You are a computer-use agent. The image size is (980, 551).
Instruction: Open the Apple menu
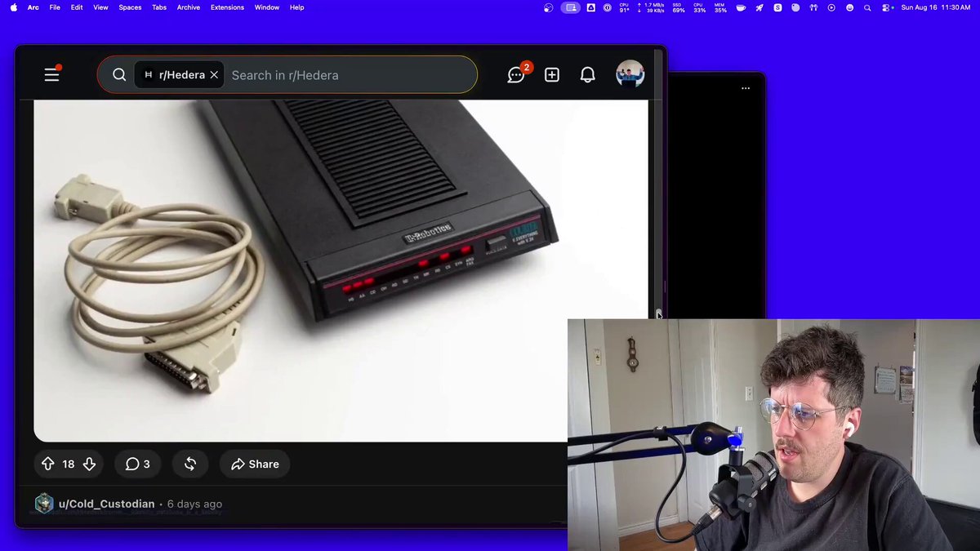pyautogui.click(x=13, y=7)
